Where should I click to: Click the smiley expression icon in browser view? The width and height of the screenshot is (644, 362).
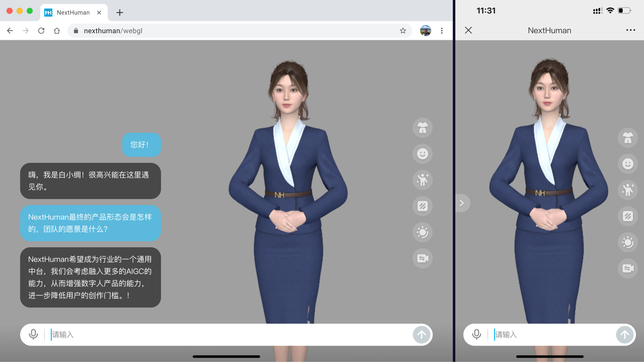click(x=423, y=154)
